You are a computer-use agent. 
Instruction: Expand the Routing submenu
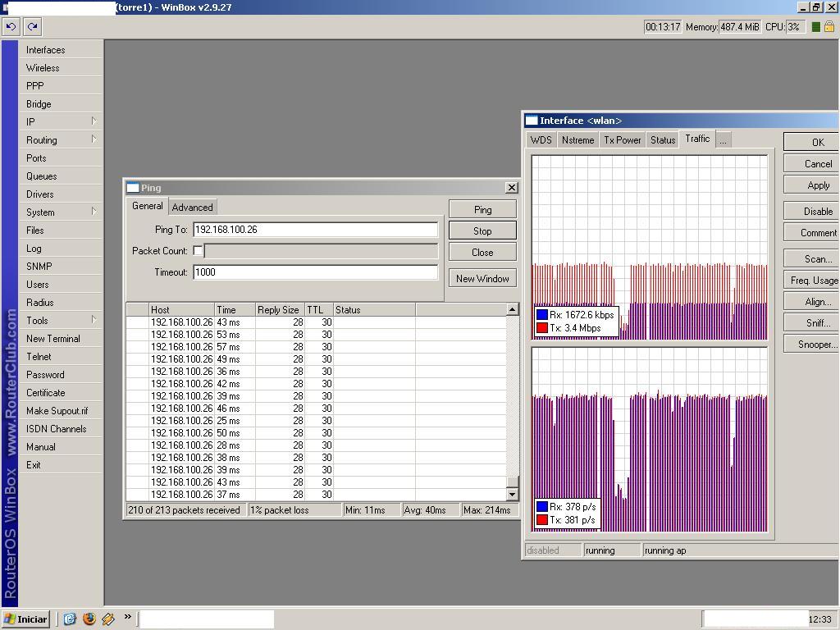[x=59, y=140]
